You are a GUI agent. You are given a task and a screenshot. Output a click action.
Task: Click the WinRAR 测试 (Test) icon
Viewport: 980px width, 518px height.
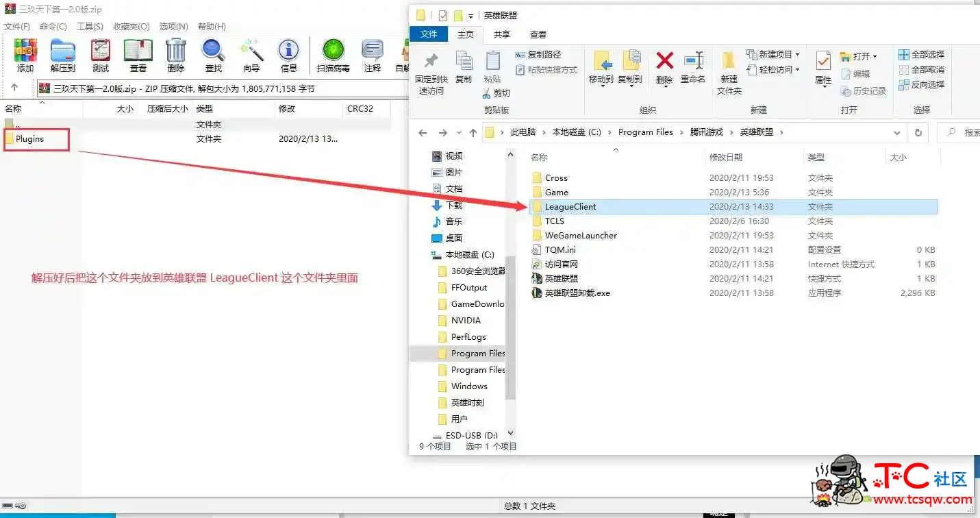101,56
